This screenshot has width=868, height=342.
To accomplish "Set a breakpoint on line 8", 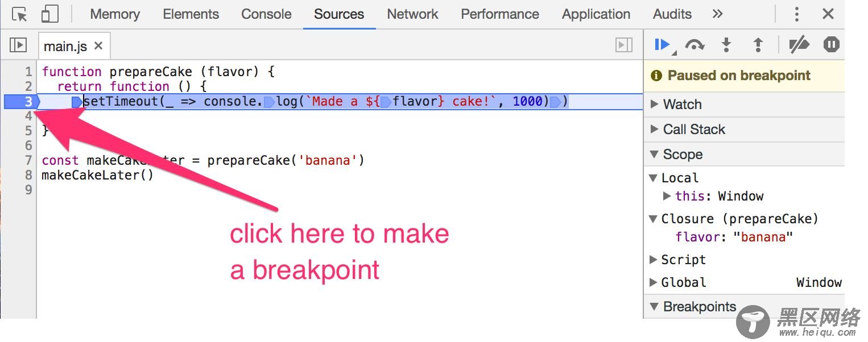I will 27,175.
